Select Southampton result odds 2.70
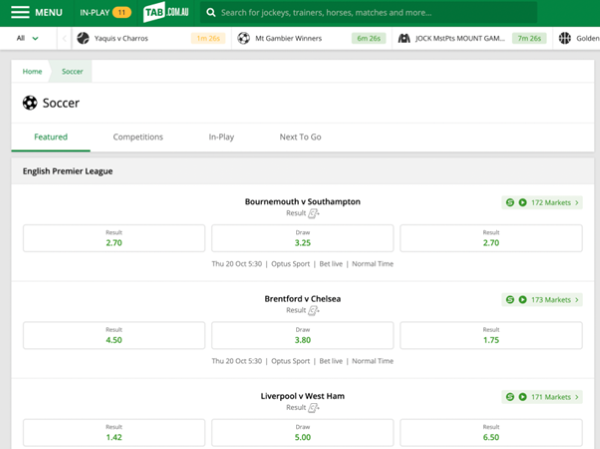600x449 pixels. click(x=491, y=238)
